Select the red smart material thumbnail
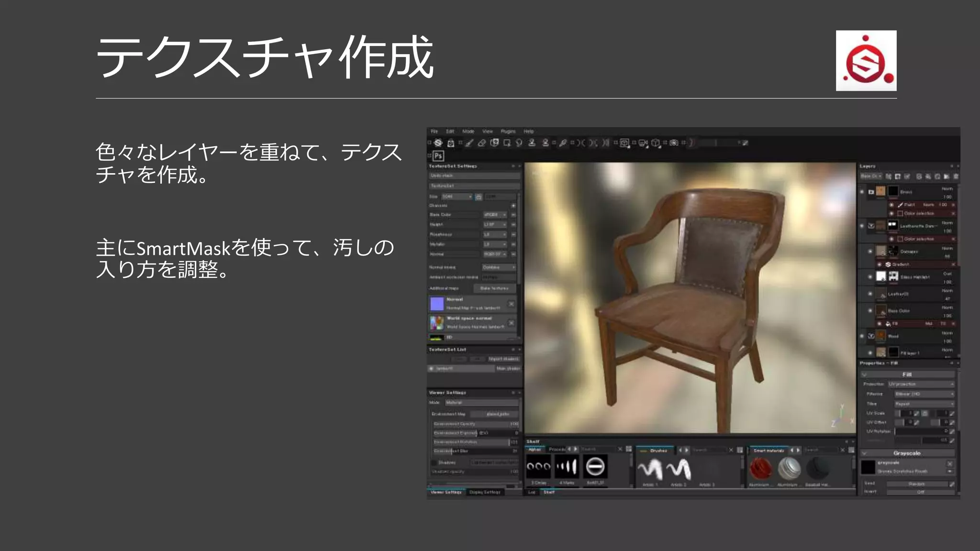Image resolution: width=980 pixels, height=551 pixels. tap(760, 468)
